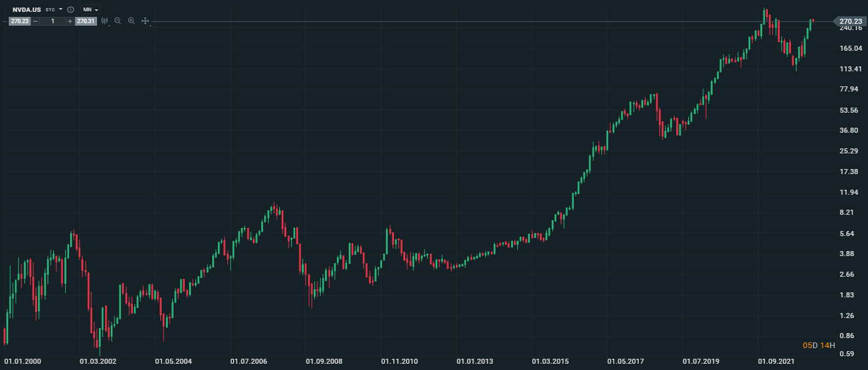This screenshot has width=868, height=370.
Task: Increase order volume with plus button
Action: tap(71, 21)
